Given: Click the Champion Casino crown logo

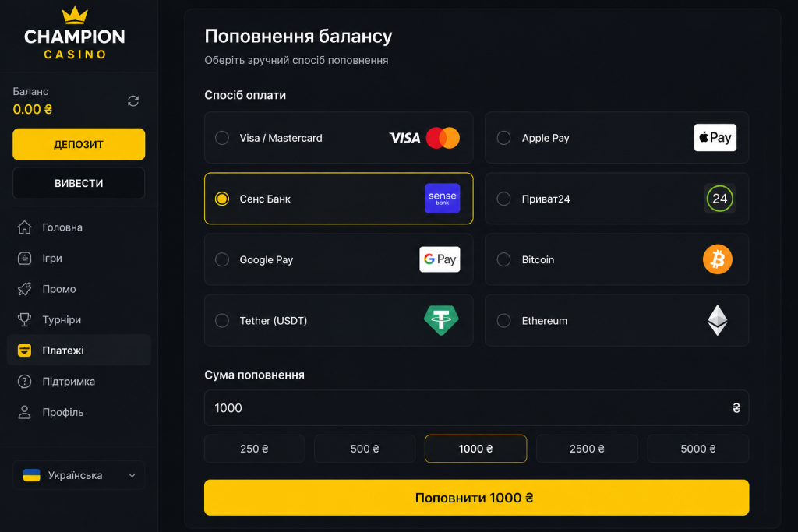Looking at the screenshot, I should tap(75, 33).
